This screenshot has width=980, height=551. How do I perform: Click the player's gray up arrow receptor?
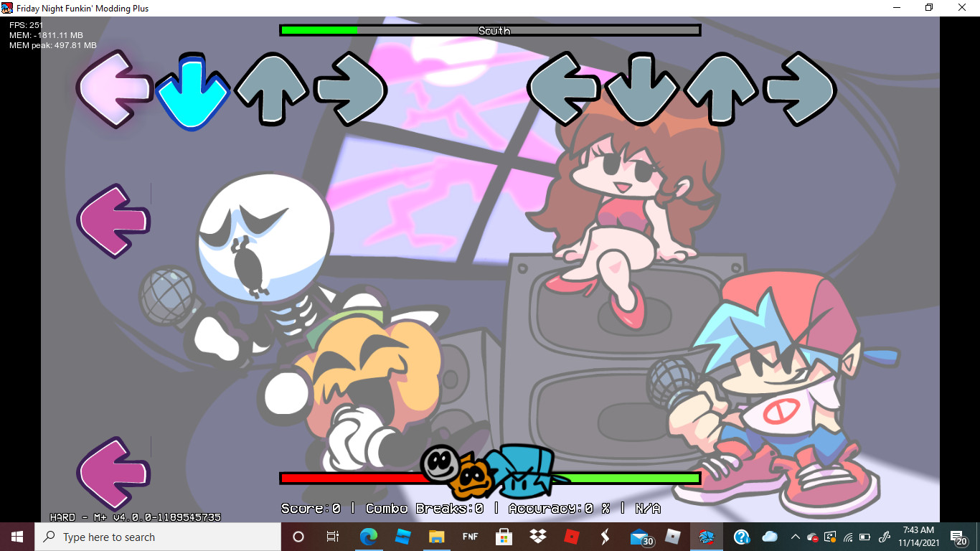(721, 89)
